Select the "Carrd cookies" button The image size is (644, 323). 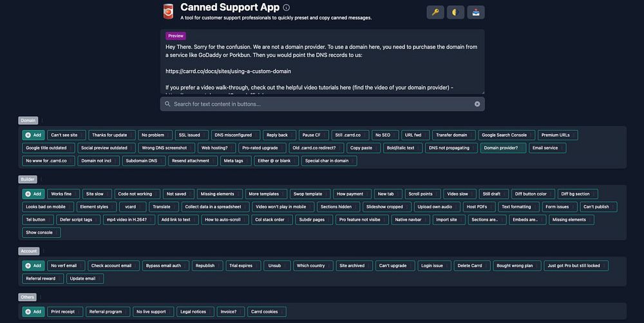(x=267, y=311)
